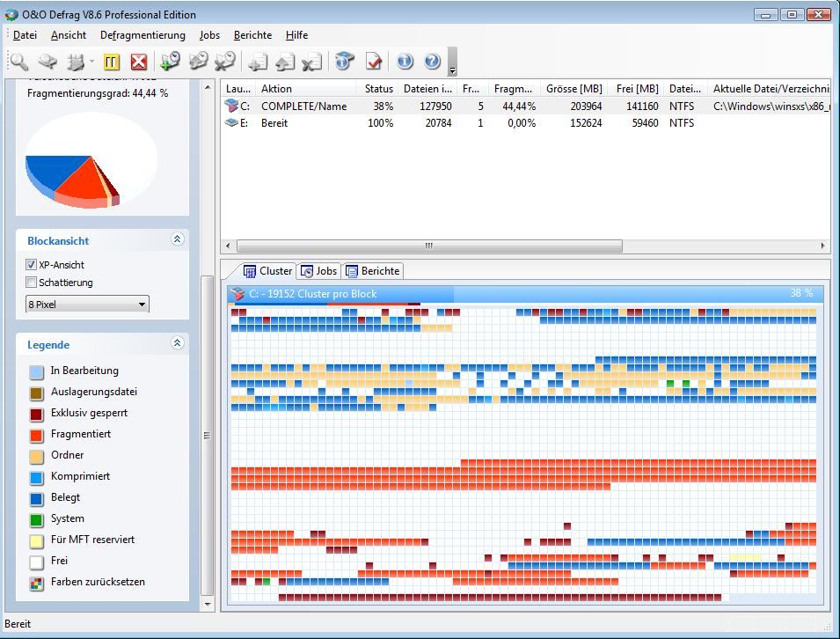Click the Für MFT reserviert color swatch
Screen dimensions: 840x639
click(x=36, y=541)
